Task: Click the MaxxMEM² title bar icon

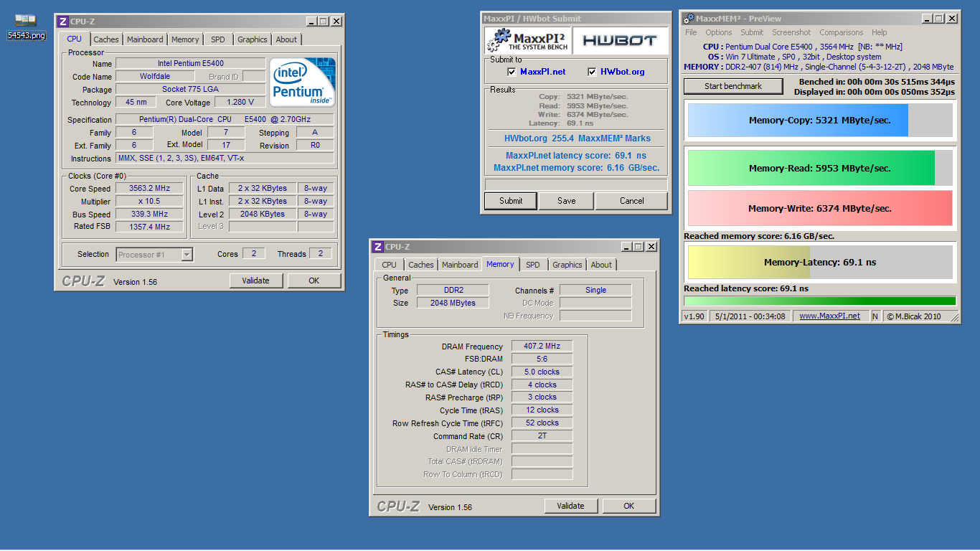Action: pos(689,19)
